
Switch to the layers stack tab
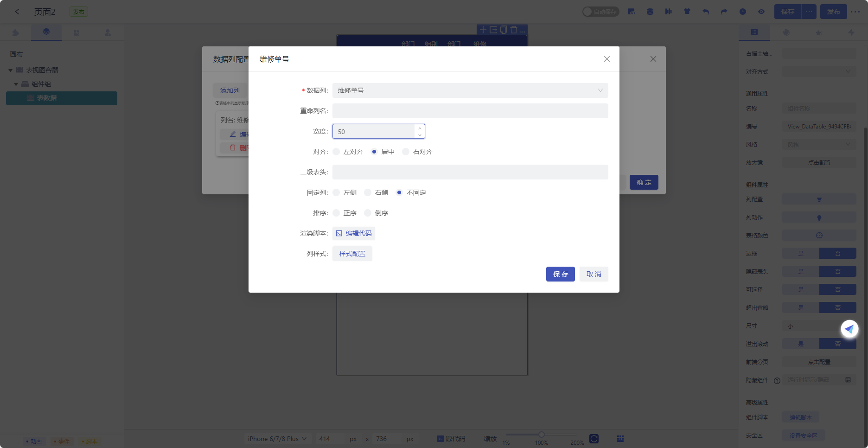tap(46, 32)
